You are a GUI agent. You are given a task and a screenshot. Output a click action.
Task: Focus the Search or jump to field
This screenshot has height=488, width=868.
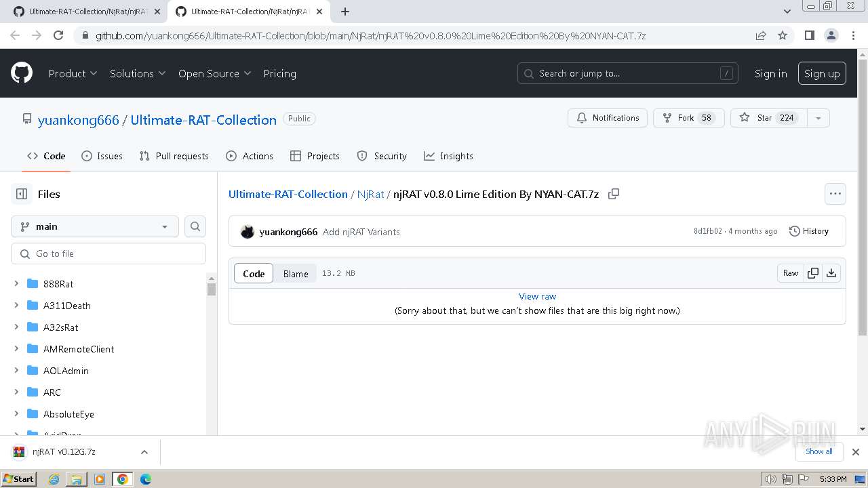pos(628,73)
